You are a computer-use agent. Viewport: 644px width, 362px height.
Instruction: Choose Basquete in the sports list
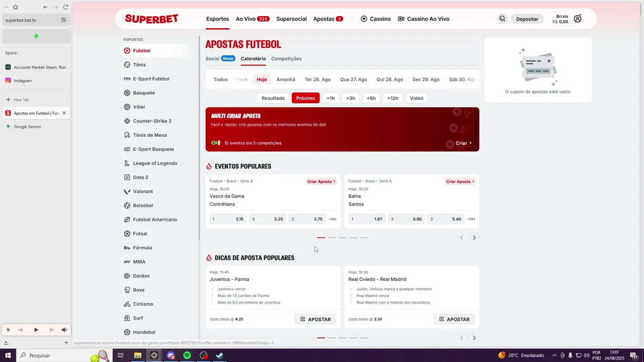139,93
